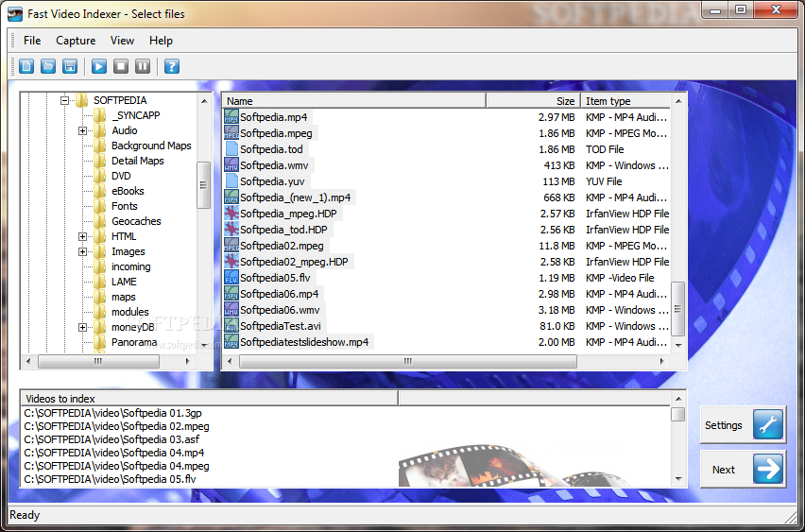Expand the moneyDB folder node

(82, 327)
